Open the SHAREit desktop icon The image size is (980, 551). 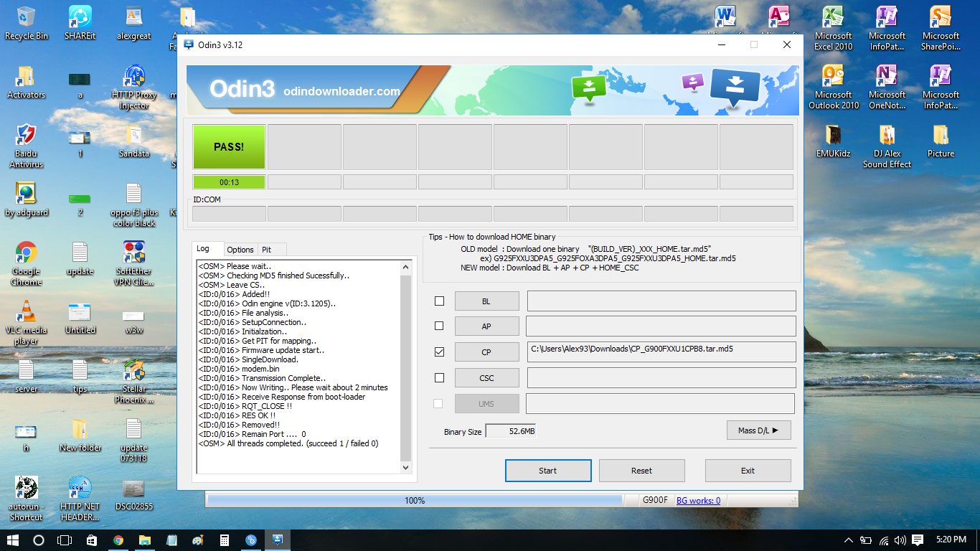tap(80, 22)
